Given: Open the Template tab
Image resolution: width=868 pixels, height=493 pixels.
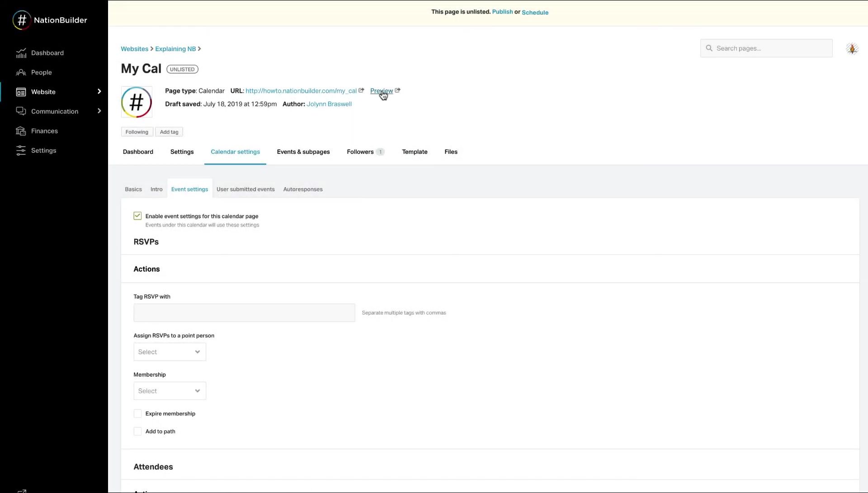Looking at the screenshot, I should (415, 152).
